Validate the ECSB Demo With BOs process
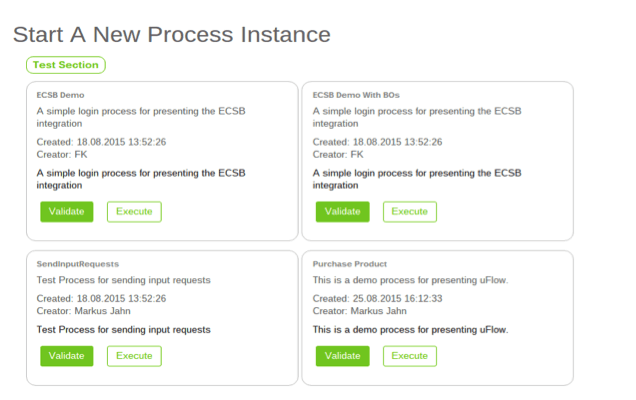Viewport: 636px width, 400px height. (x=343, y=212)
